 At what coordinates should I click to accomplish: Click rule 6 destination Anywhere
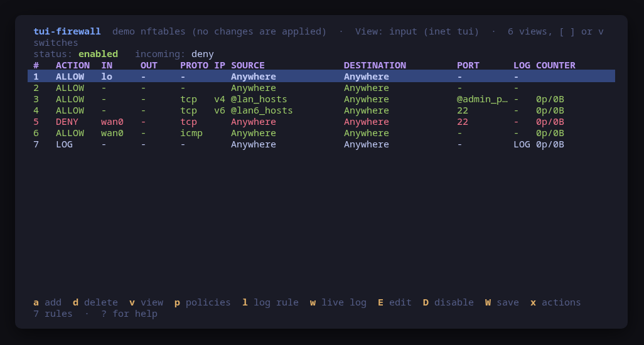(x=367, y=134)
